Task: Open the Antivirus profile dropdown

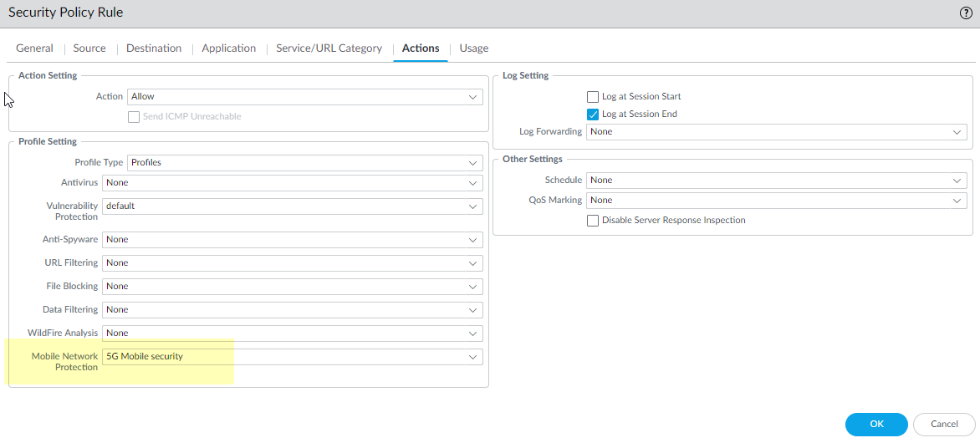Action: pyautogui.click(x=292, y=183)
